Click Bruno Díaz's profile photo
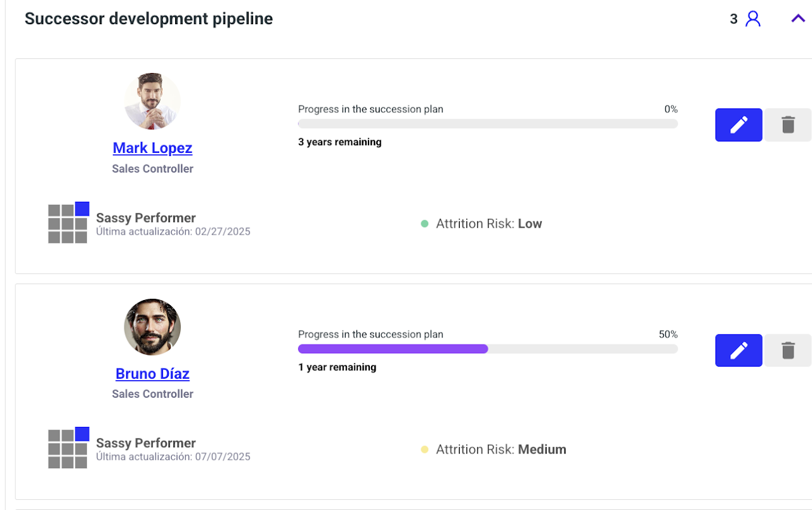The image size is (812, 510). pyautogui.click(x=152, y=327)
